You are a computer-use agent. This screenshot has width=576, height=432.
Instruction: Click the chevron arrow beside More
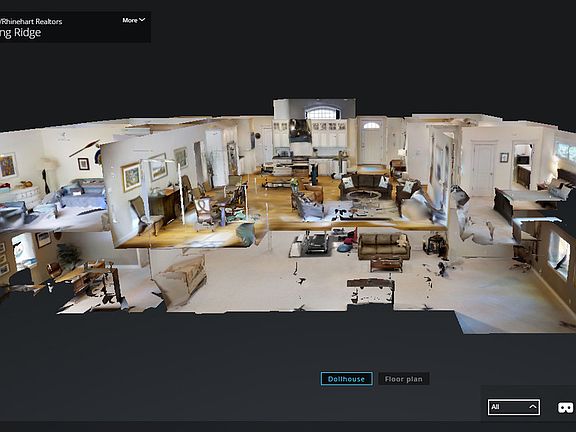pyautogui.click(x=142, y=20)
